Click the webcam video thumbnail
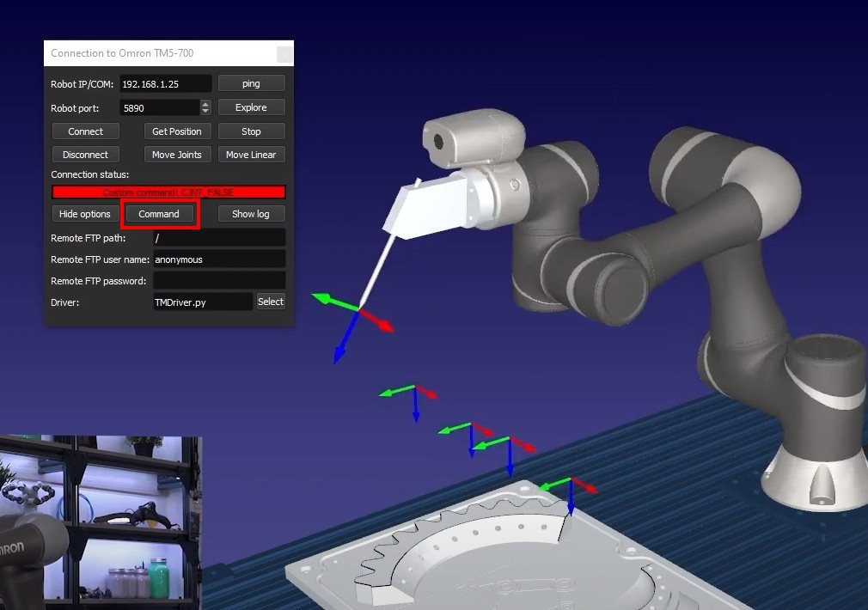The height and width of the screenshot is (610, 868). click(x=101, y=522)
